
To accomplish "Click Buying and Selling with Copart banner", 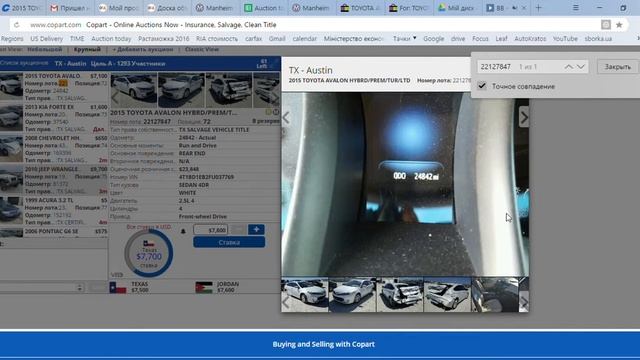I will [323, 344].
